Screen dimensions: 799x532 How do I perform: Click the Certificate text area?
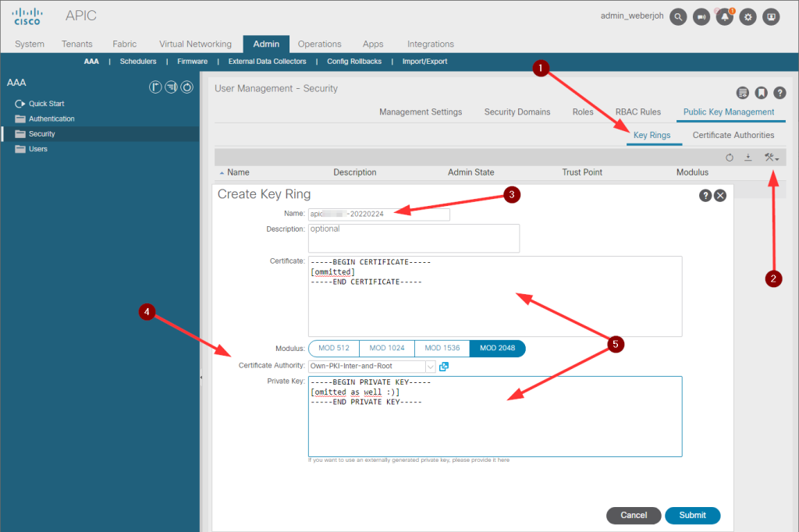point(495,296)
